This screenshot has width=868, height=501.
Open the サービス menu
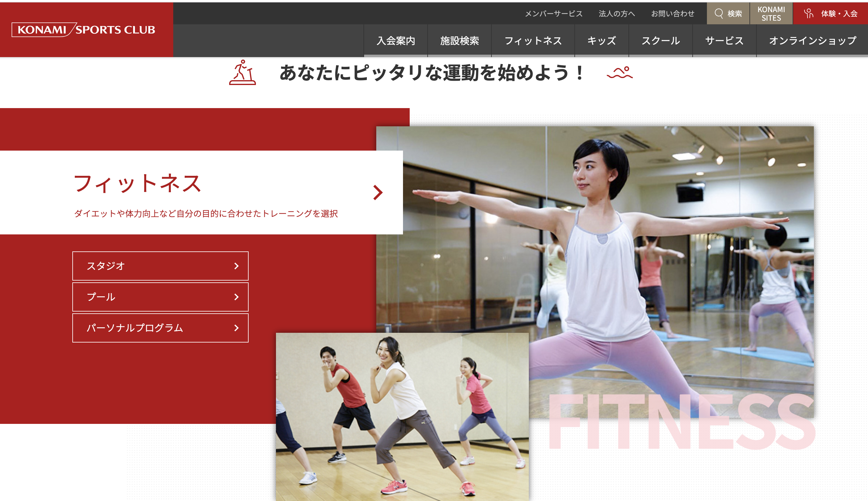click(x=725, y=41)
